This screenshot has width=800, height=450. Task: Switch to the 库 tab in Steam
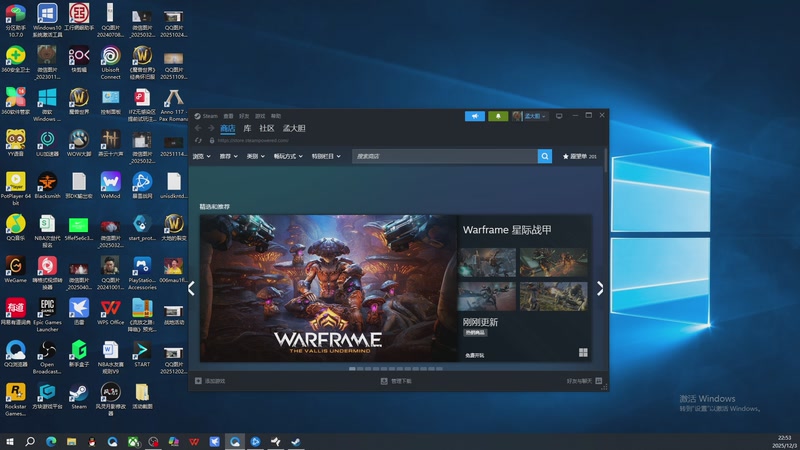tap(247, 129)
